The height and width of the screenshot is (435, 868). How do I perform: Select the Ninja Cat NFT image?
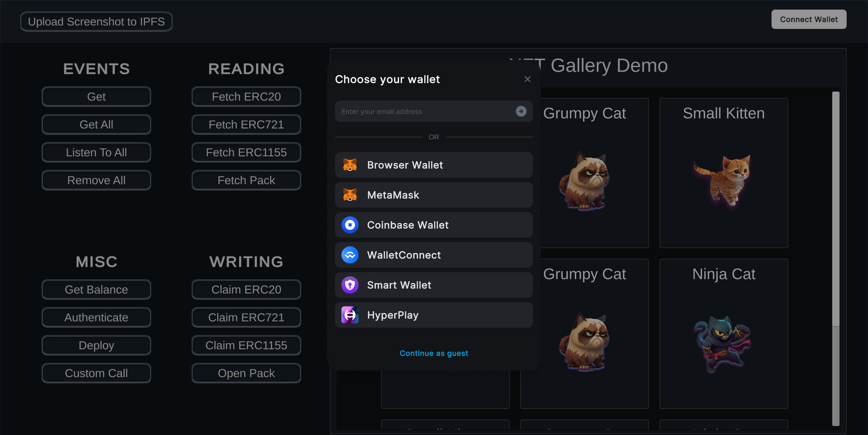click(723, 343)
